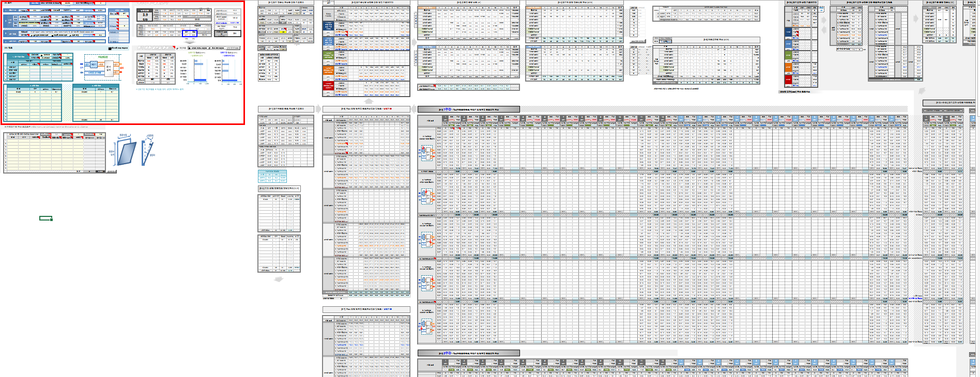The image size is (980, 377).
Task: Select the blue-outlined cell in the dashboard
Action: [190, 34]
